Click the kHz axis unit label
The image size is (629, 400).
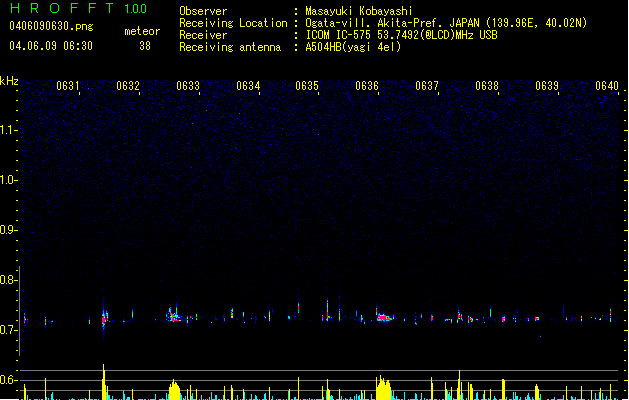coord(9,81)
